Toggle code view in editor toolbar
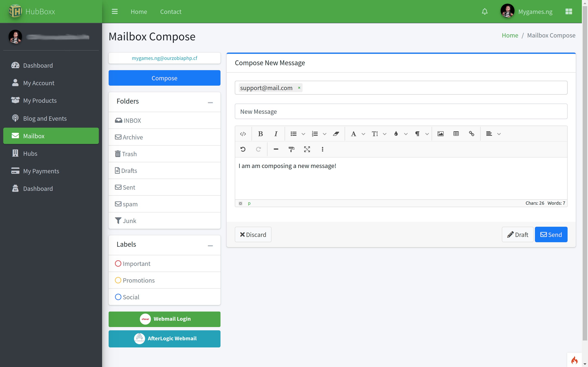 (243, 134)
